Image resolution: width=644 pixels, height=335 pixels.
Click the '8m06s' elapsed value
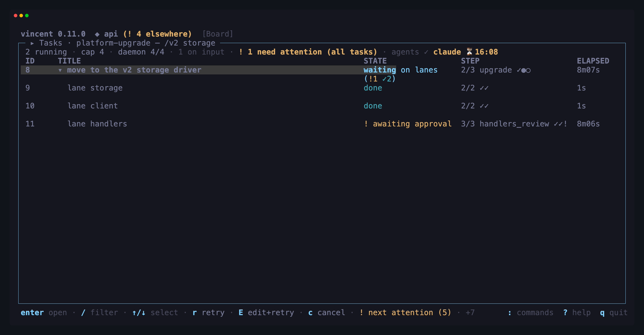pyautogui.click(x=588, y=124)
